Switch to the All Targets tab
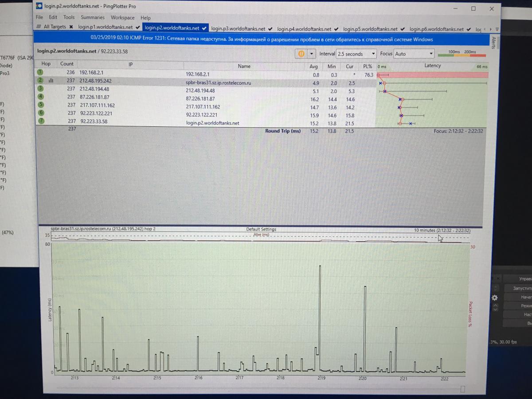532x399 pixels. [55, 27]
